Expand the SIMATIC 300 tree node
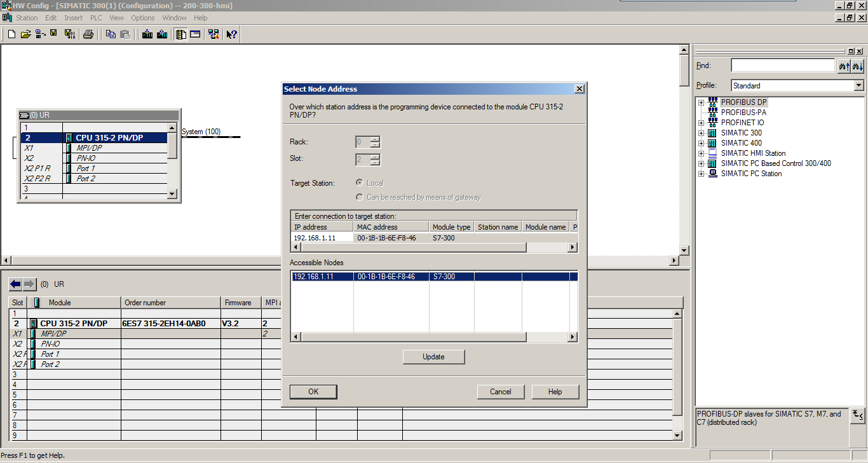Image resolution: width=868 pixels, height=463 pixels. coord(702,133)
